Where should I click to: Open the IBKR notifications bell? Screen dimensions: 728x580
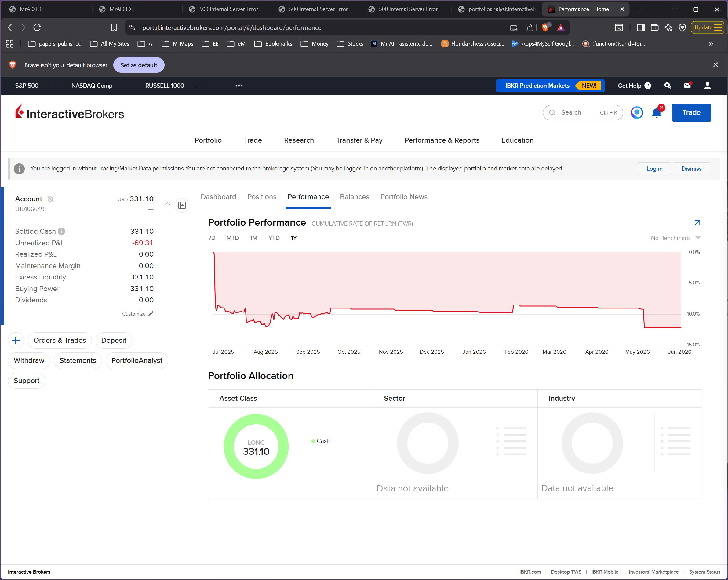pos(657,112)
